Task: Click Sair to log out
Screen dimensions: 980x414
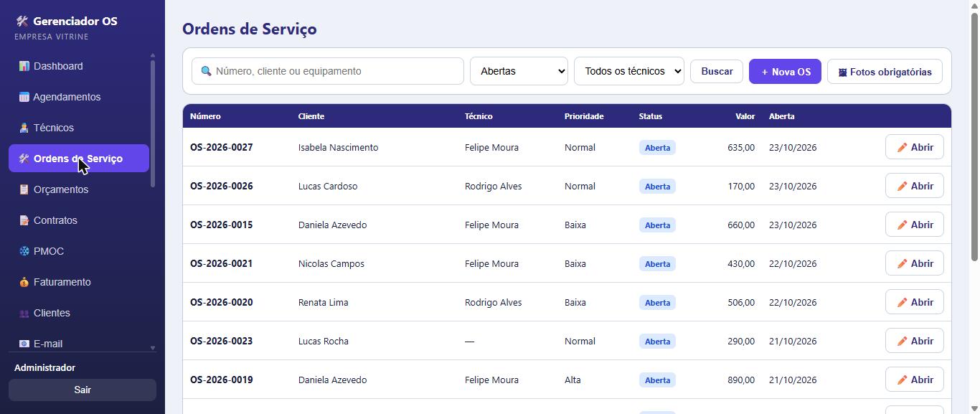Action: click(83, 390)
